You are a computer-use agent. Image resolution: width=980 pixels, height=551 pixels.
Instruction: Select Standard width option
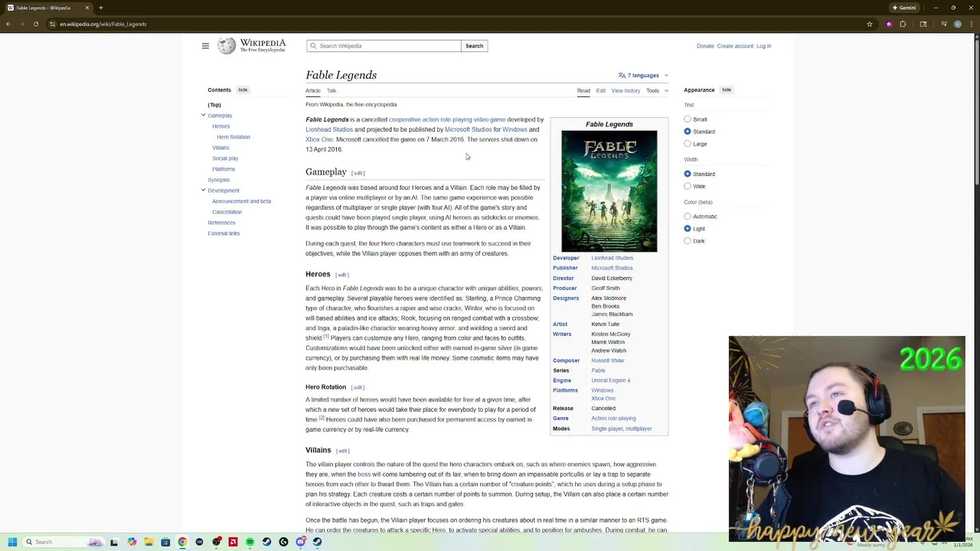(x=688, y=174)
